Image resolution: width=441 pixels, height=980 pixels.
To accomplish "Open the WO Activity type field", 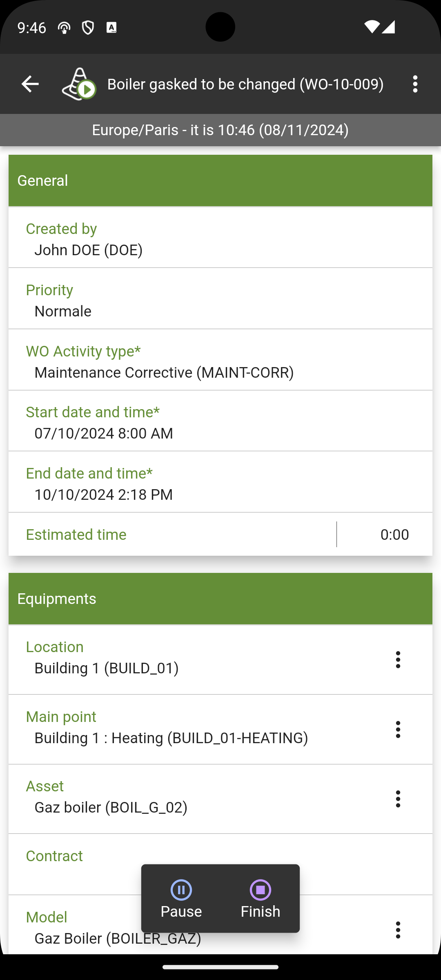I will click(x=220, y=360).
